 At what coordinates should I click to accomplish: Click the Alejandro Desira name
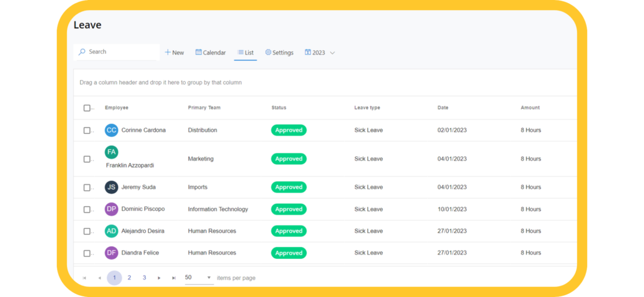point(143,231)
